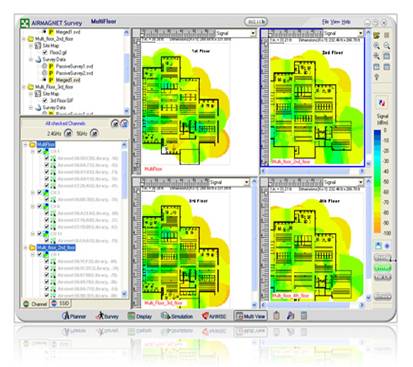Image resolution: width=413 pixels, height=367 pixels.
Task: Open the File menu
Action: click(x=325, y=22)
